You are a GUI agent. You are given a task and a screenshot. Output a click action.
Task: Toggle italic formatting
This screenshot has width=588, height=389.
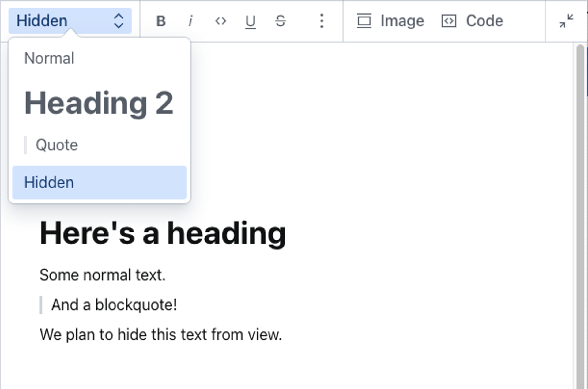pyautogui.click(x=190, y=21)
